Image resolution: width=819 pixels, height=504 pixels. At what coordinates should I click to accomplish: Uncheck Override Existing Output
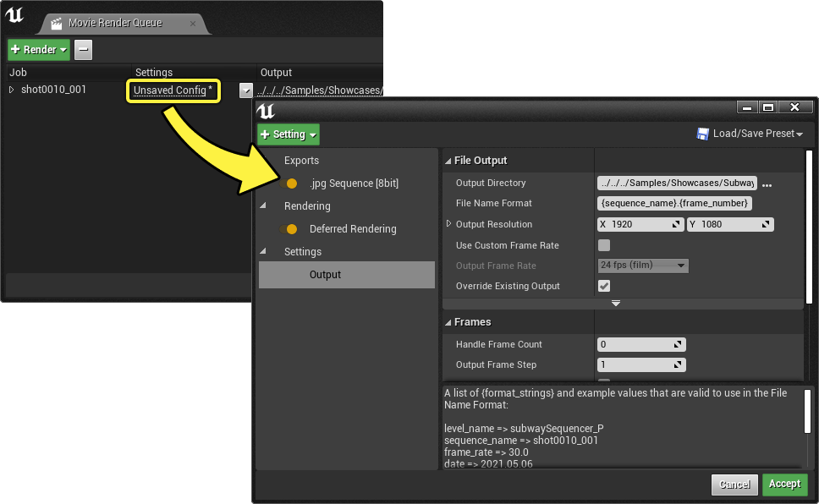[x=602, y=286]
